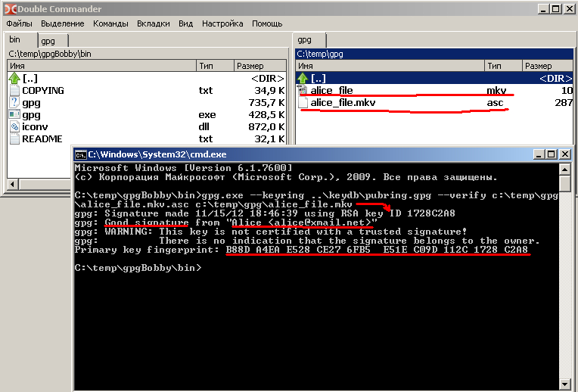Click the cmd.exe window title icon

[79, 154]
